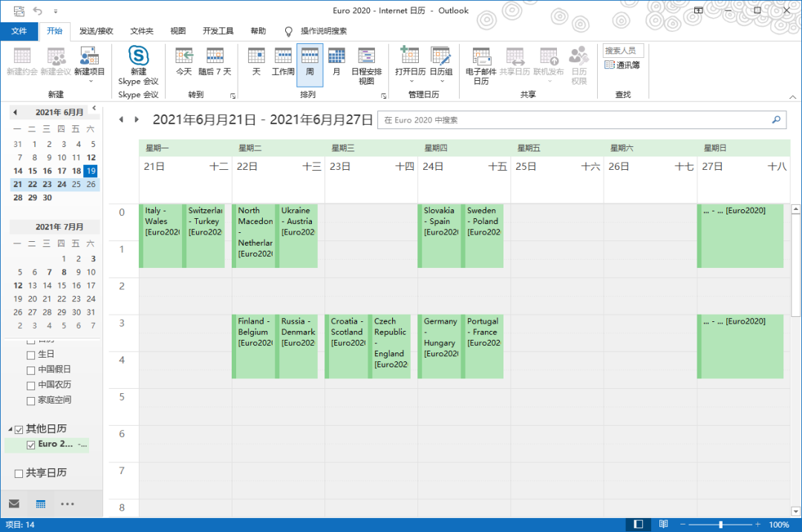Check the 中国农历 calendar checkbox
Viewport: 802px width, 532px height.
(30, 385)
